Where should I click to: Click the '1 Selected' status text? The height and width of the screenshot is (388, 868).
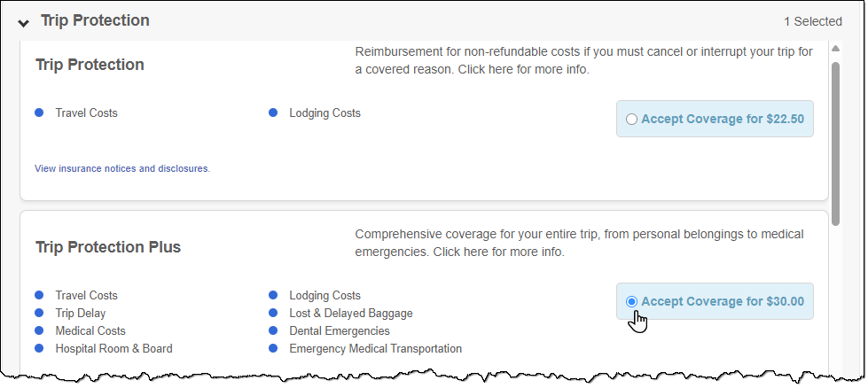tap(813, 21)
